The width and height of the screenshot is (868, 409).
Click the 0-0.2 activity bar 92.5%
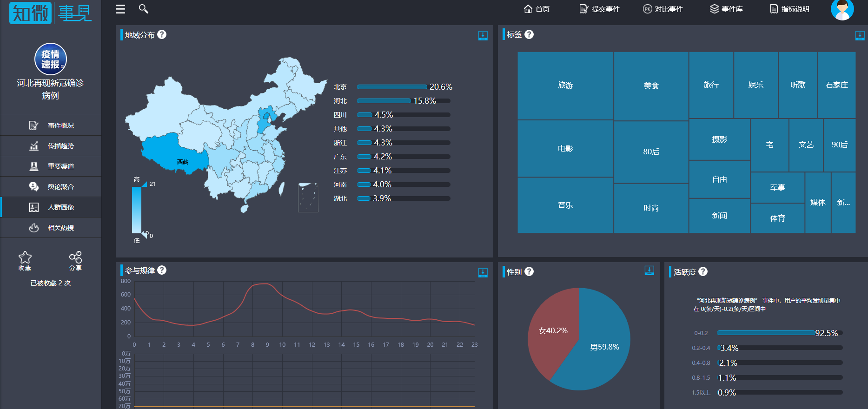click(780, 333)
